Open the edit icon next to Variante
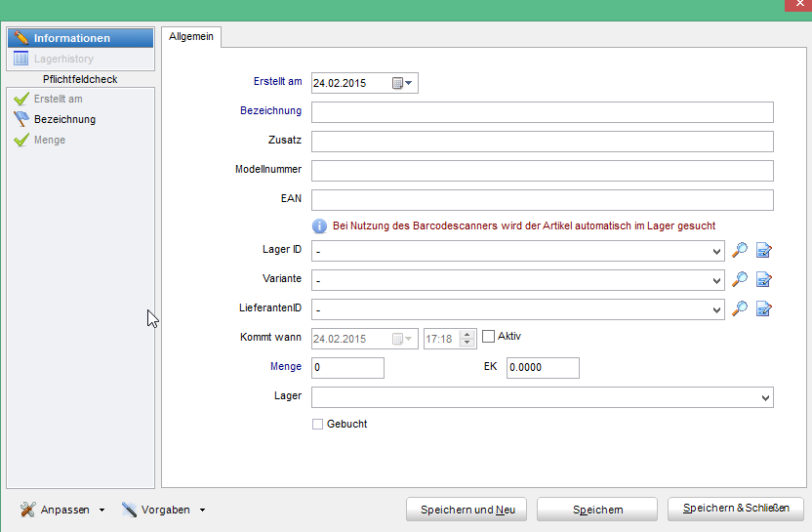This screenshot has width=812, height=532. coord(764,280)
